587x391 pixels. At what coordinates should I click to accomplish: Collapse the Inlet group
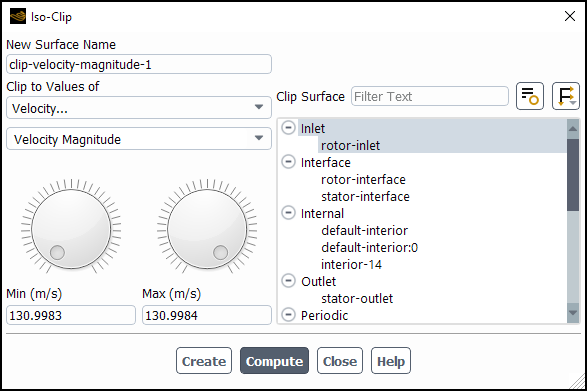[x=288, y=128]
